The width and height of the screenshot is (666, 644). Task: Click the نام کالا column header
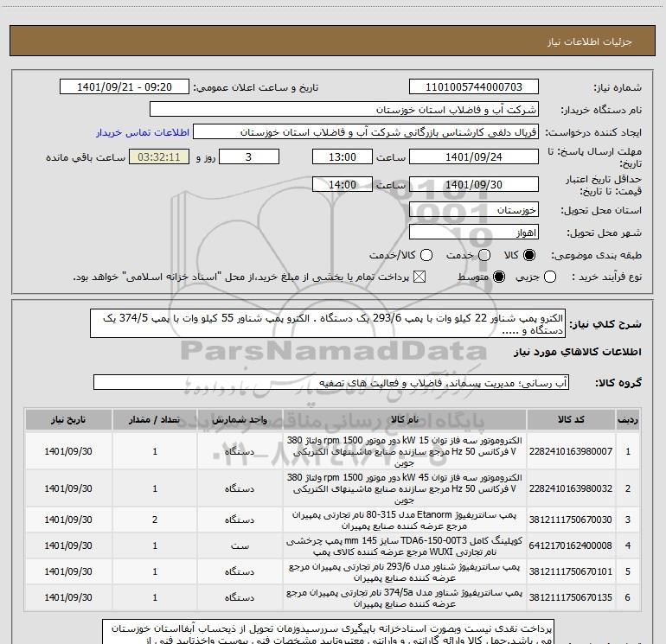pyautogui.click(x=405, y=419)
